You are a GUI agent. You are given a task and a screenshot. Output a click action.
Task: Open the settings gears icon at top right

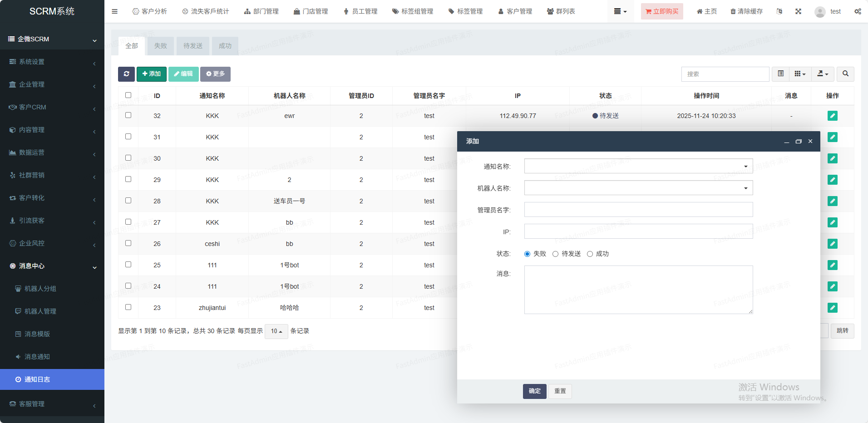point(858,11)
